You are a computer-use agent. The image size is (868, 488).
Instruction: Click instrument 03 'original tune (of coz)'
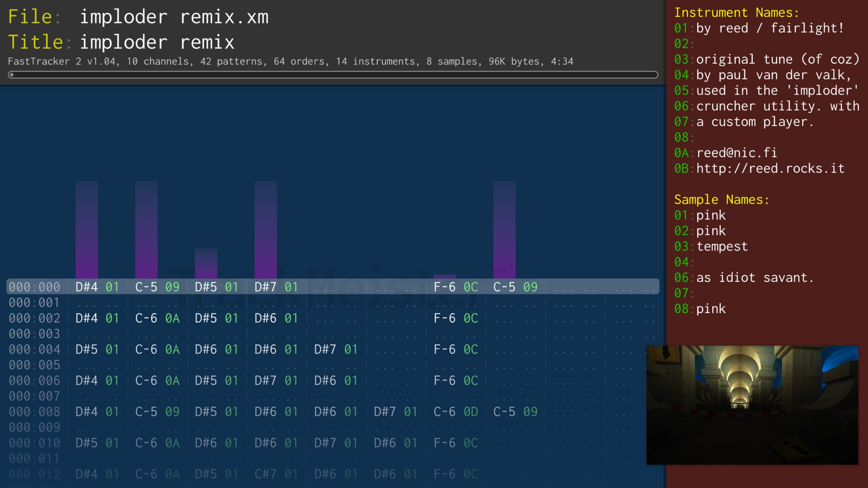pyautogui.click(x=777, y=59)
